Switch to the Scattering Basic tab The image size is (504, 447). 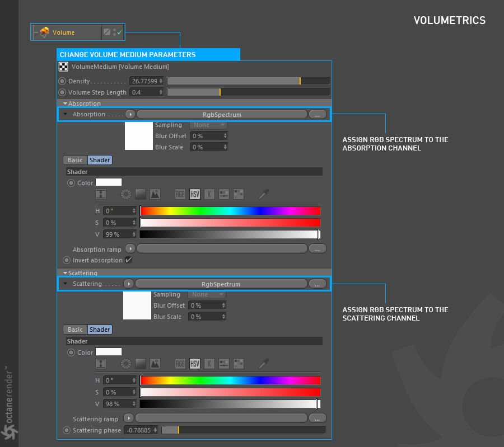75,330
